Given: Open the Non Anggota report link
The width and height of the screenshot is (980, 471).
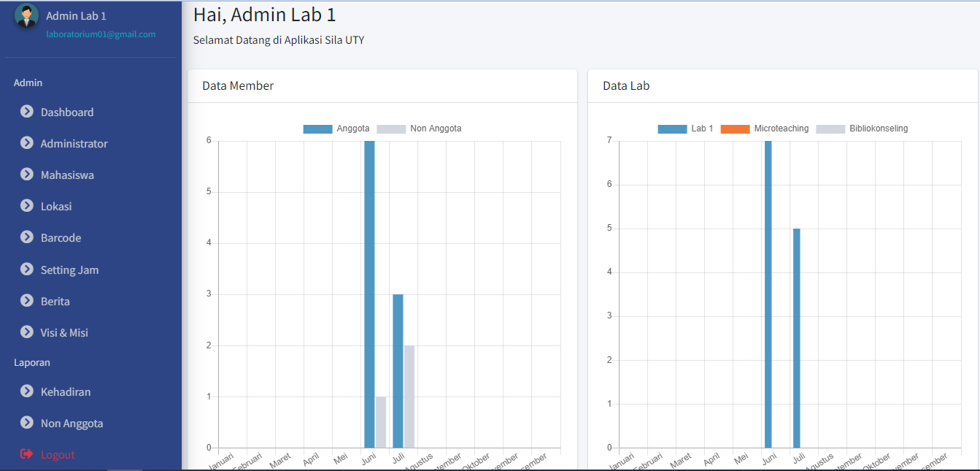Looking at the screenshot, I should pyautogui.click(x=72, y=423).
